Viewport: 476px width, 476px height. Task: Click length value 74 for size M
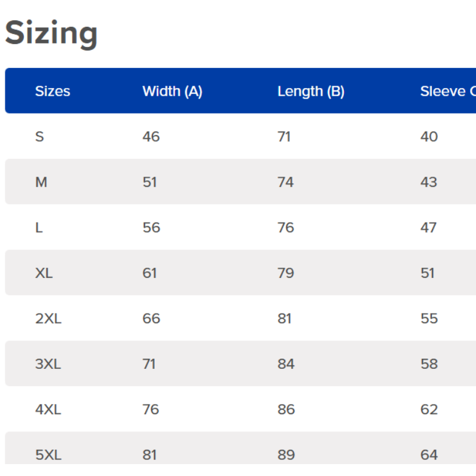tap(286, 182)
